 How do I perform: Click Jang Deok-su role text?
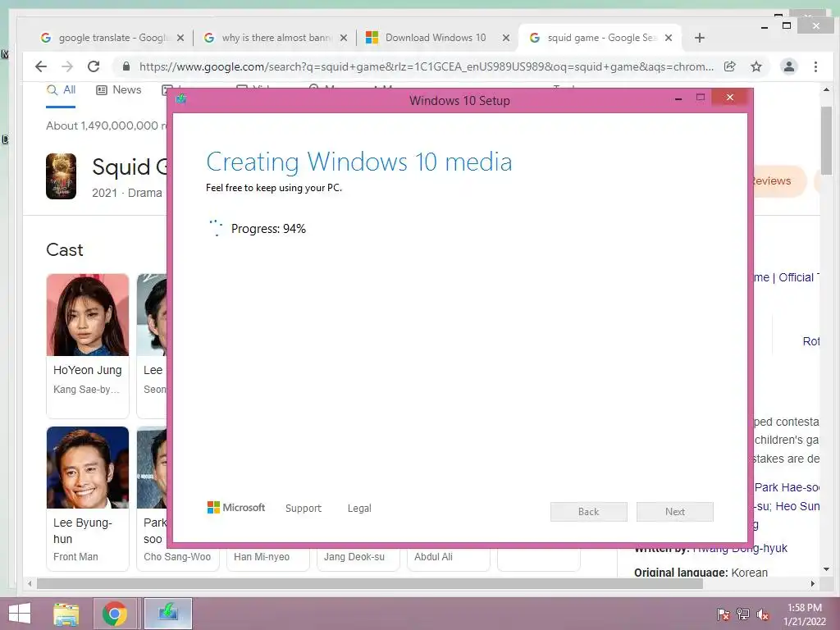[x=354, y=557]
